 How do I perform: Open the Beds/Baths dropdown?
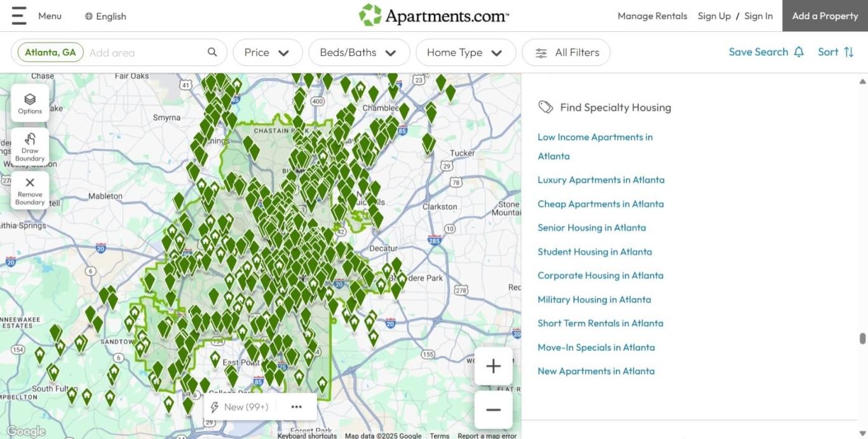coord(357,53)
